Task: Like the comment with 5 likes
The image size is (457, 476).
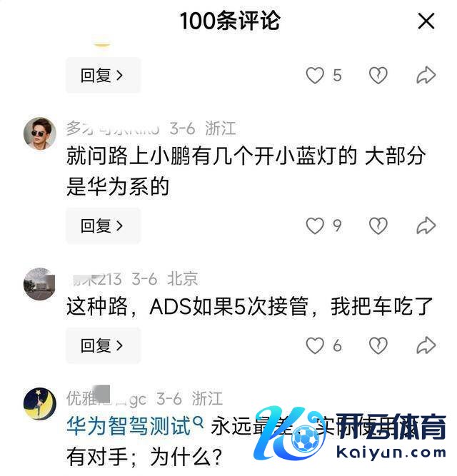Action: tap(315, 75)
